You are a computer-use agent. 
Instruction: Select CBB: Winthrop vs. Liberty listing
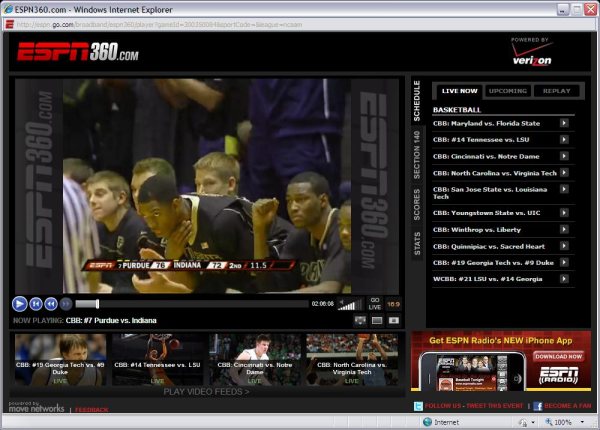point(477,230)
